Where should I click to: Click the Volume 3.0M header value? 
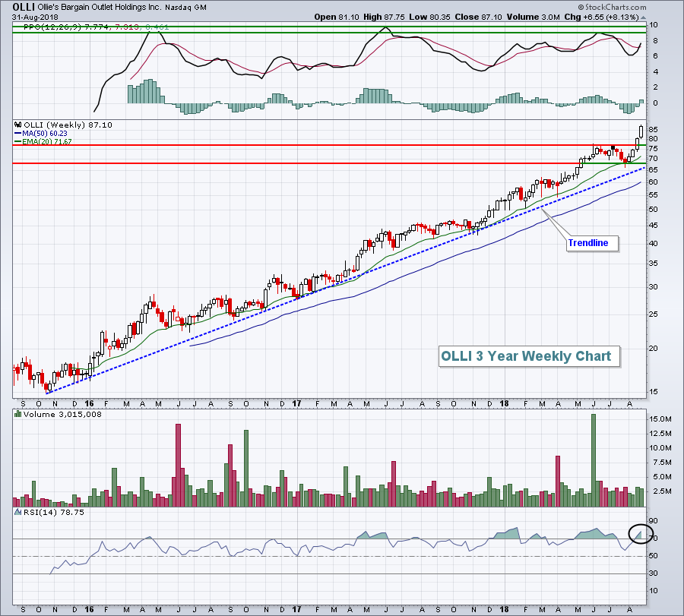533,17
